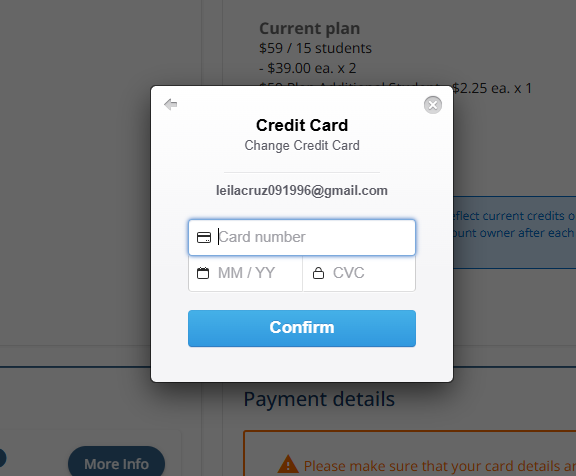Click the Change Credit Card subtitle
Viewport: 576px width, 476px height.
pyautogui.click(x=302, y=145)
